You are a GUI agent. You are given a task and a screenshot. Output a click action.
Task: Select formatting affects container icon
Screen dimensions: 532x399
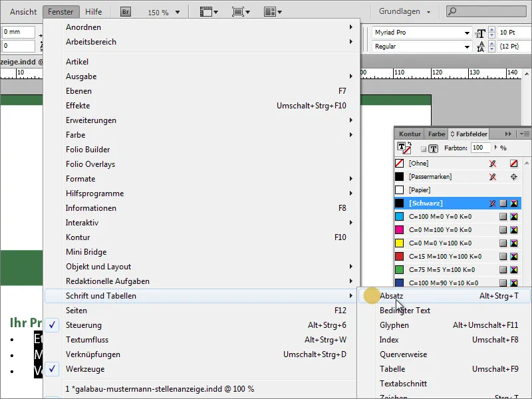click(424, 148)
